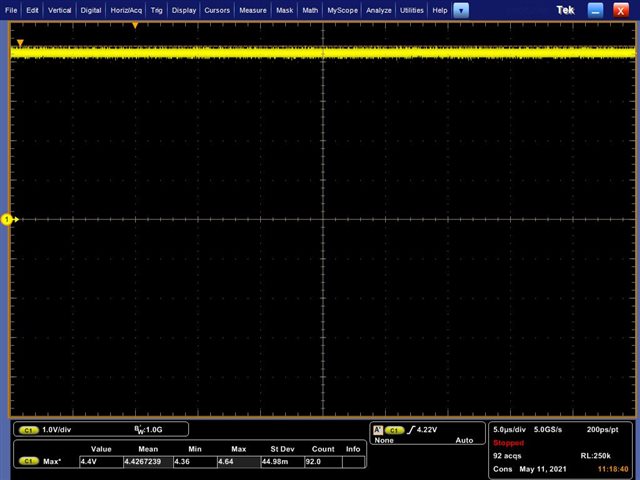
Task: Click the Count cell 92.0
Action: coord(323,462)
